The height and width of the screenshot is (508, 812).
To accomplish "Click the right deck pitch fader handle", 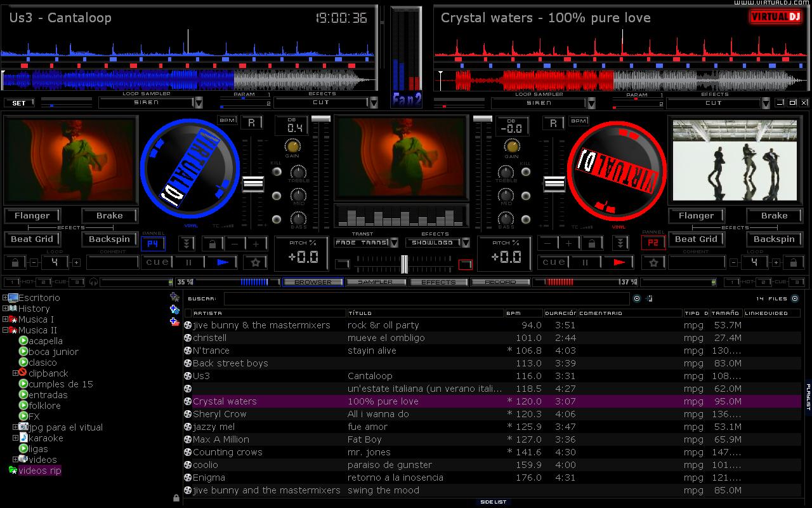I will click(x=554, y=184).
